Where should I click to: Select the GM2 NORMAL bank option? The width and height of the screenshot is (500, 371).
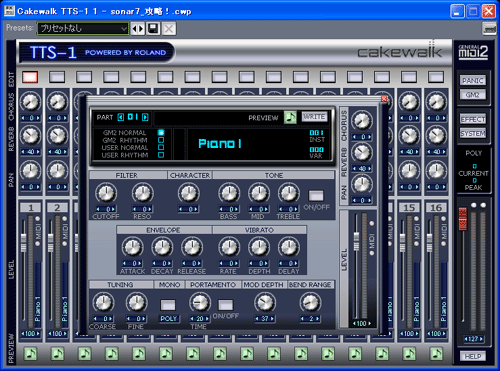click(161, 132)
